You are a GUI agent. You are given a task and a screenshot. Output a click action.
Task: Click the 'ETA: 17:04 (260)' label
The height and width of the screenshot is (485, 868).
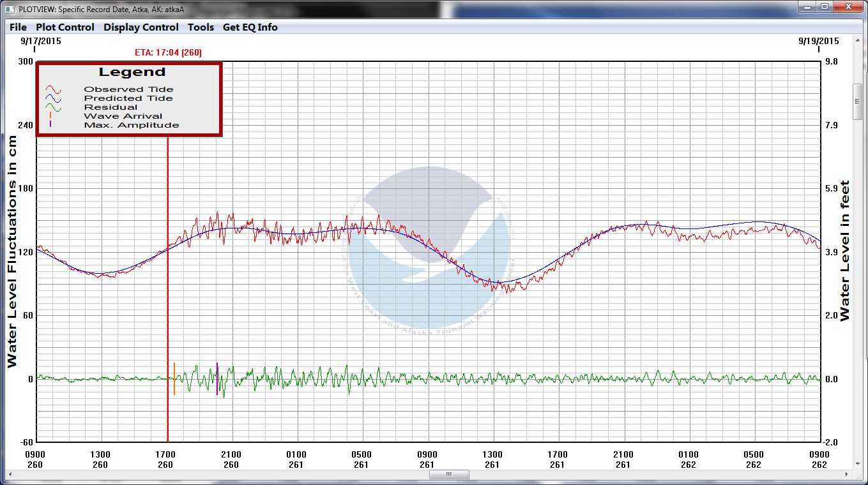tap(169, 52)
